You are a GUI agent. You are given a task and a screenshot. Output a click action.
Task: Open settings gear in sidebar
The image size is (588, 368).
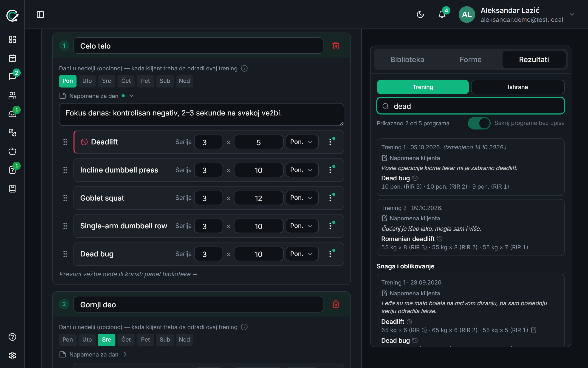pyautogui.click(x=12, y=356)
